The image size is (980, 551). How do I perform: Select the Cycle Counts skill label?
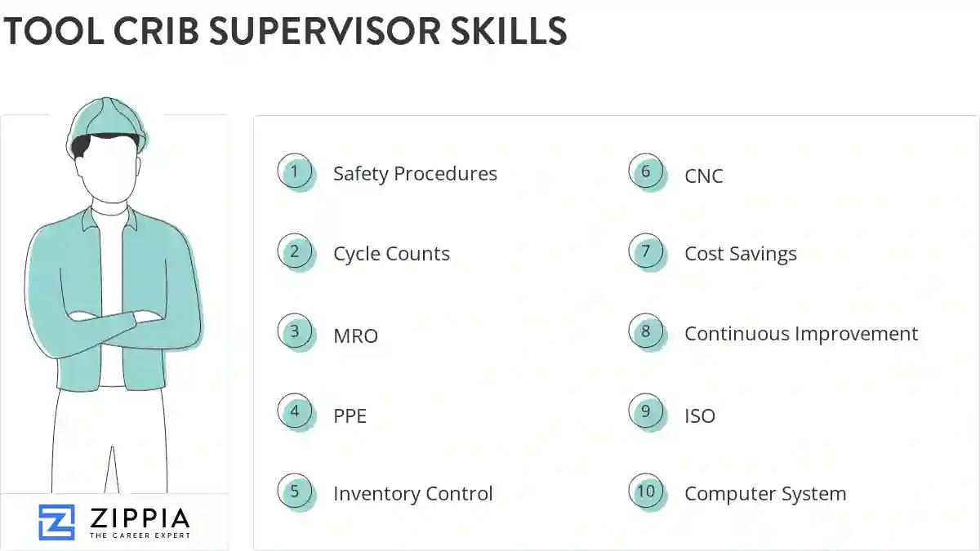pyautogui.click(x=391, y=254)
